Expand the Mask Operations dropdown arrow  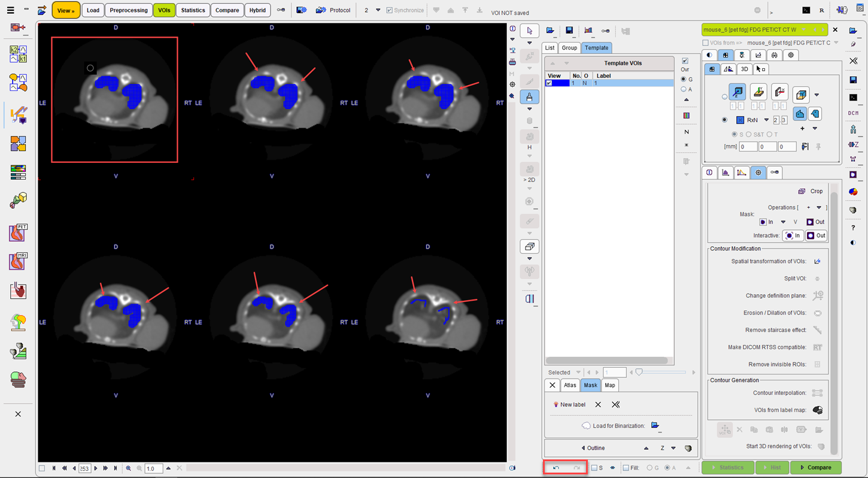[819, 208]
